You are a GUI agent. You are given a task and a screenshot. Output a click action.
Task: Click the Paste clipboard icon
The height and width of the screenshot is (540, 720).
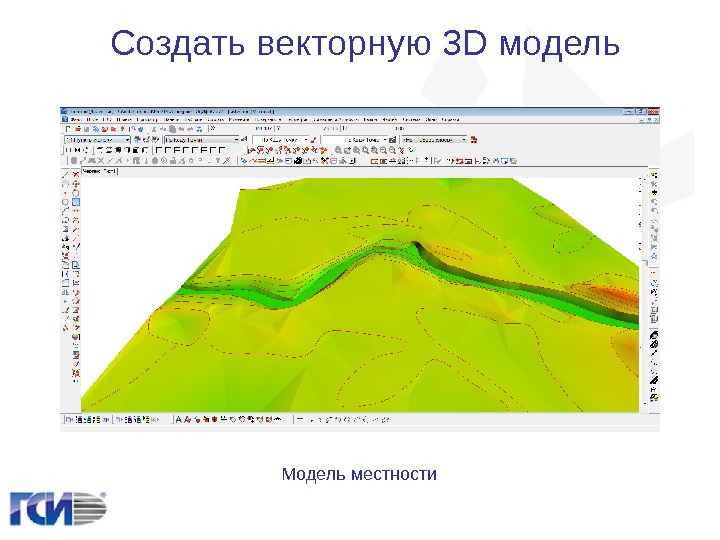[x=173, y=129]
